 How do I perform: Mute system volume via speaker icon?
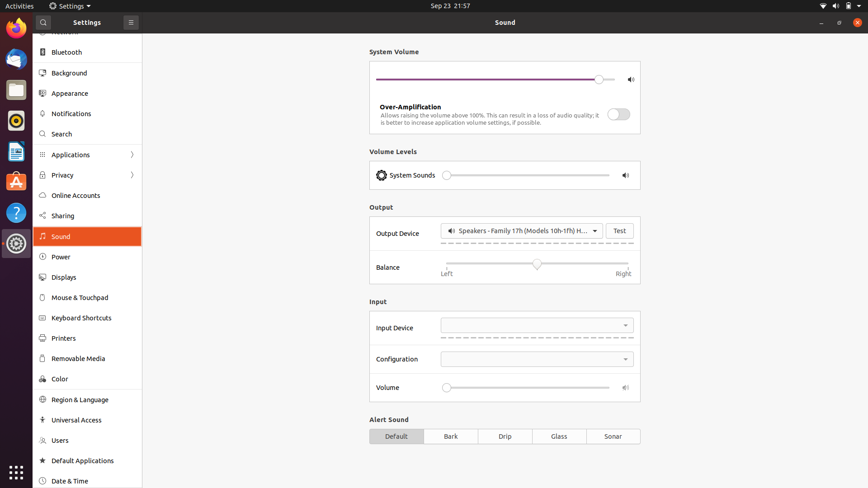click(x=631, y=80)
